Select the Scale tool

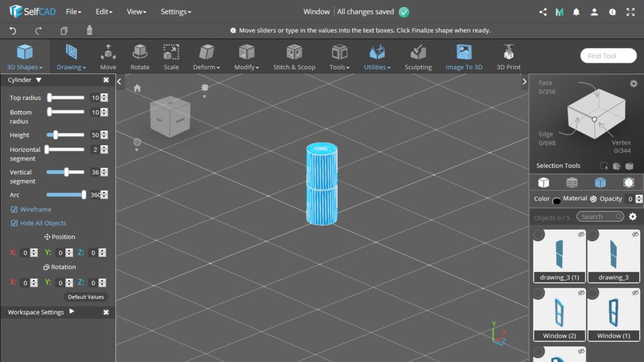point(171,57)
